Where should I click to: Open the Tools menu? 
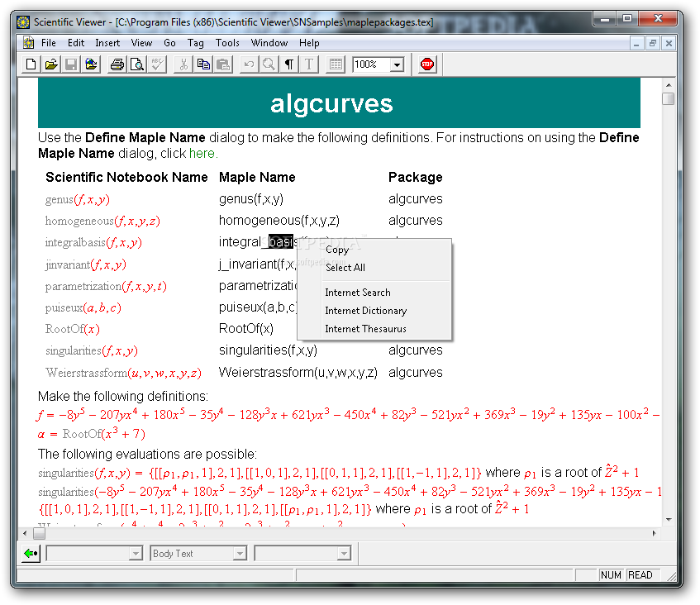point(227,43)
